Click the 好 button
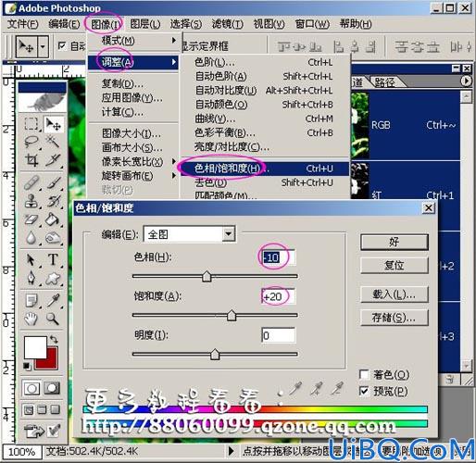 [x=395, y=242]
